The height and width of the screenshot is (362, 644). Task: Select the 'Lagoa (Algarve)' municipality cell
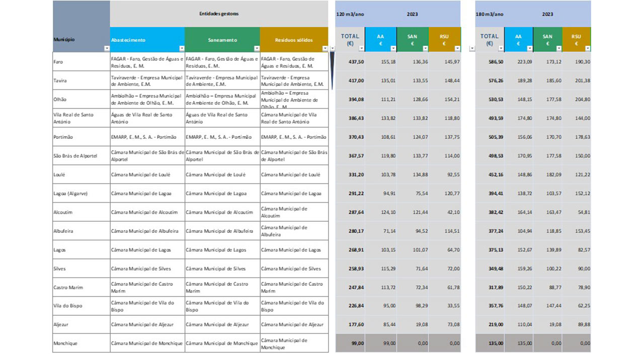81,193
